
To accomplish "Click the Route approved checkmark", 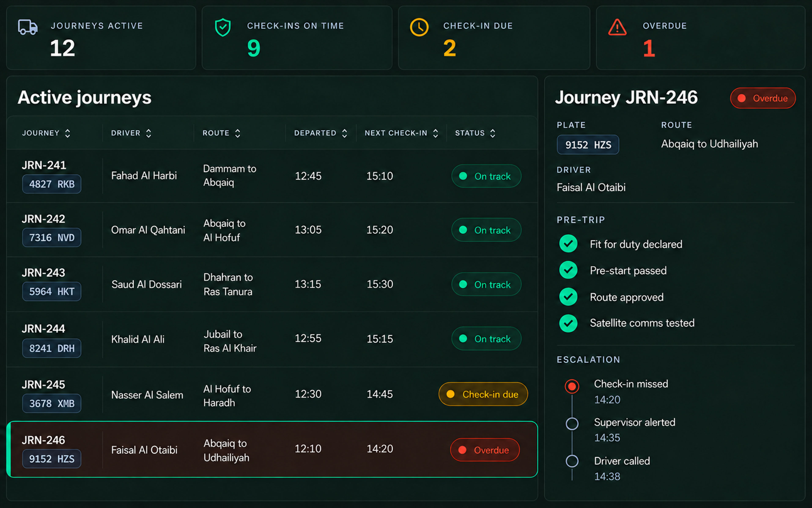I will pos(568,297).
